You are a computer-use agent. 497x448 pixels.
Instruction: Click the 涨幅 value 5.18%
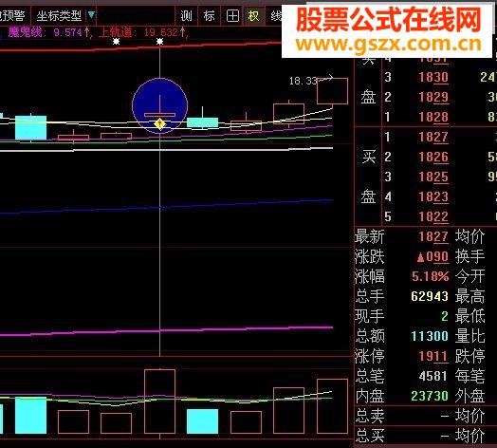pos(430,276)
